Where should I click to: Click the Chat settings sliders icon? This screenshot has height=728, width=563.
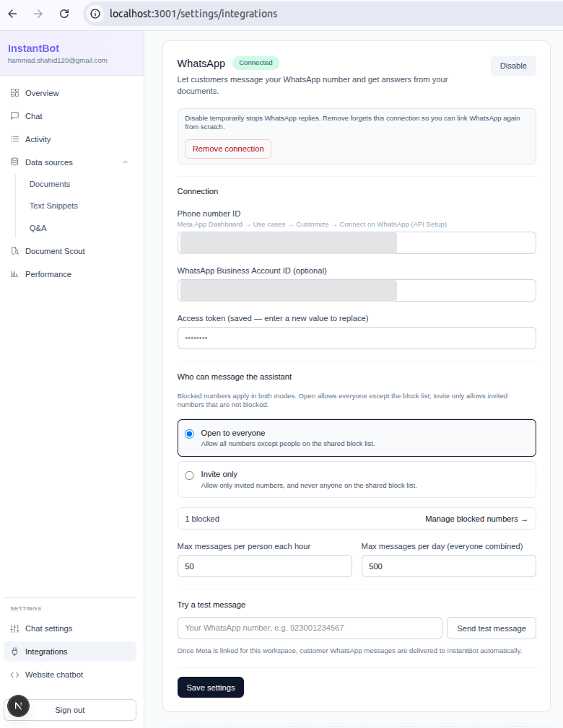15,628
